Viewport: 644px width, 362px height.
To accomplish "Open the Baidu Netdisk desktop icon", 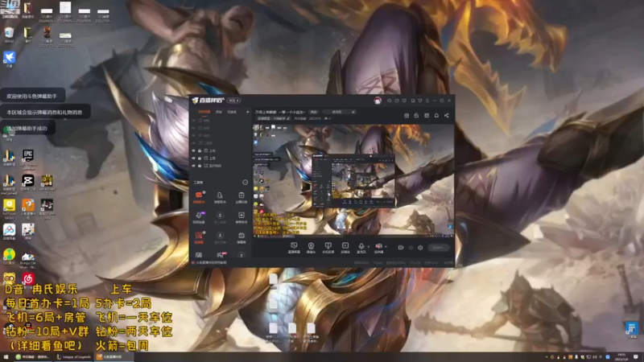I will 9,232.
